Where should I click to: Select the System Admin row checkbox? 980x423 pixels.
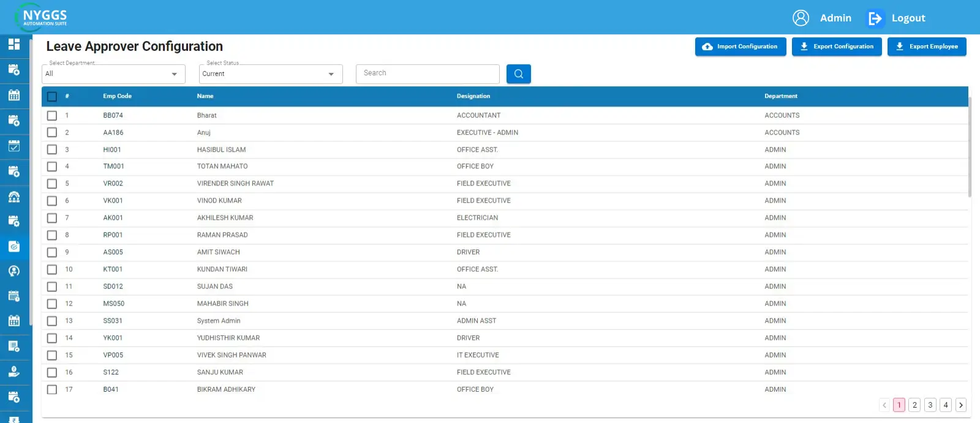coord(52,321)
